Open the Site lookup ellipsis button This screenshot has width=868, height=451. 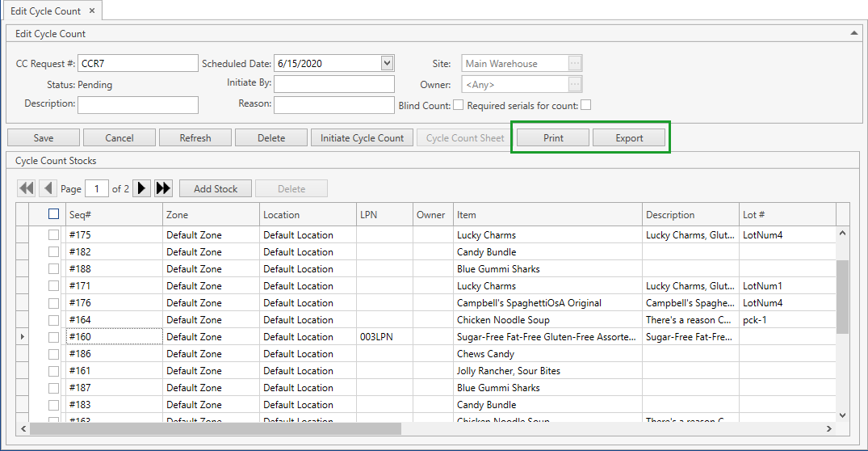click(x=574, y=63)
